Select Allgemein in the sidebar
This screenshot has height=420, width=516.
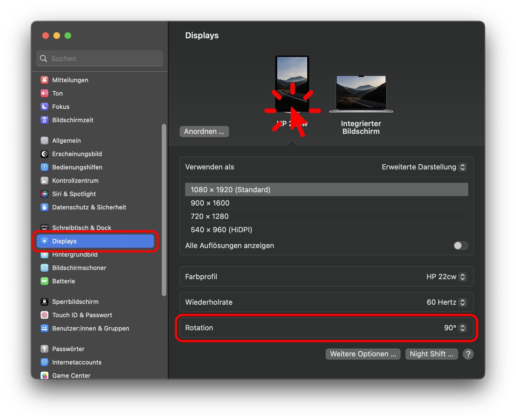point(66,141)
